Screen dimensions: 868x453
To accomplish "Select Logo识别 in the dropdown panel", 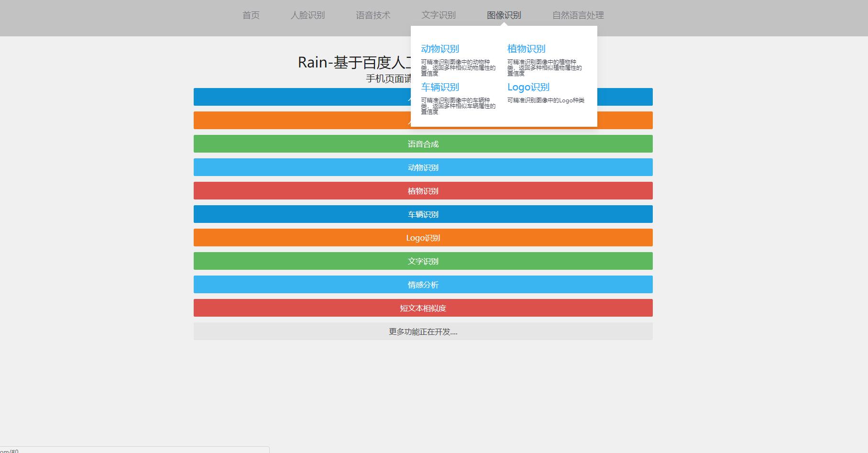I will 528,87.
